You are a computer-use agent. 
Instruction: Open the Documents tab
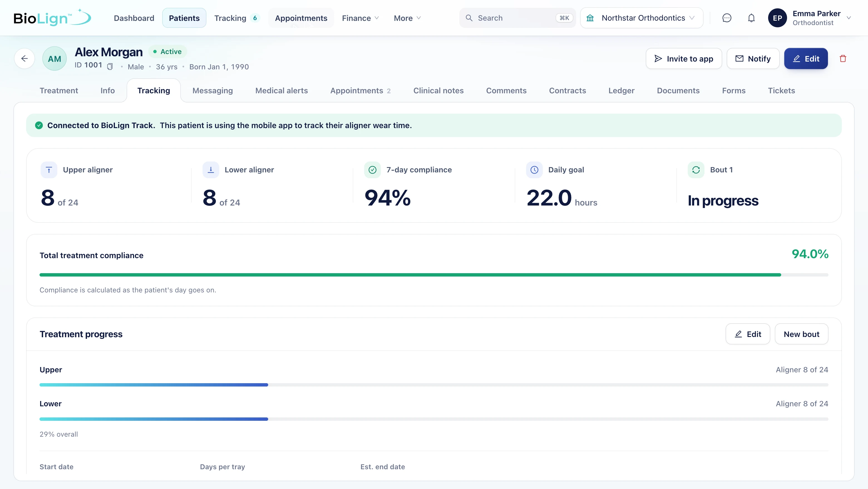(678, 91)
